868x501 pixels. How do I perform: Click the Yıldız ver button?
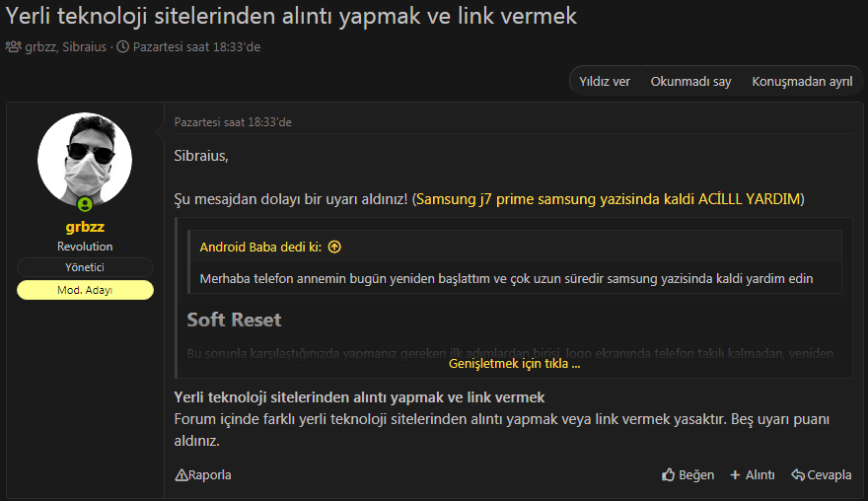(605, 82)
